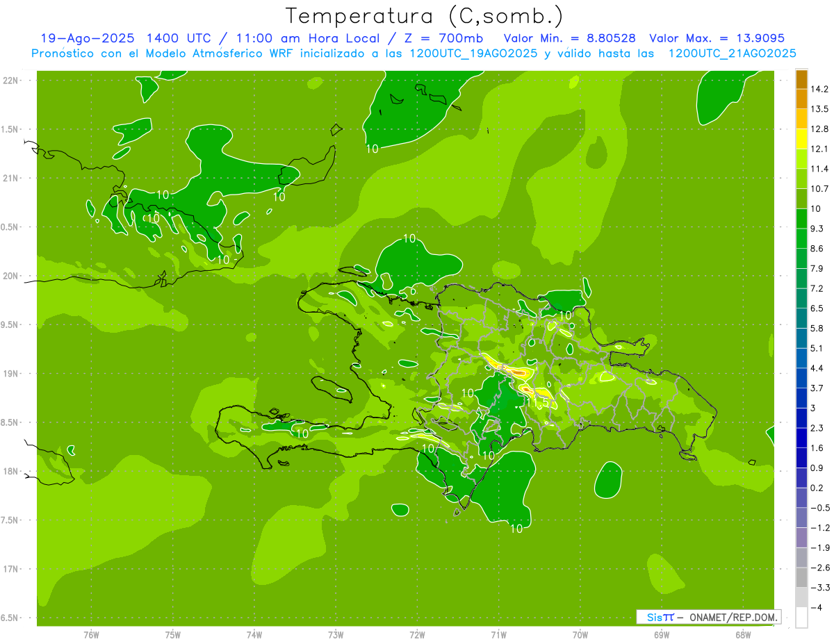Pick blue swatch between 3.7 and 4.4
Viewport: 834px width, 644px height.
(801, 378)
